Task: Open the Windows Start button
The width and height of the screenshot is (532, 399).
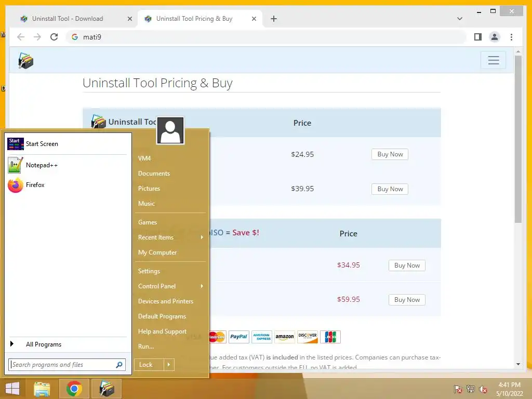Action: pyautogui.click(x=12, y=389)
